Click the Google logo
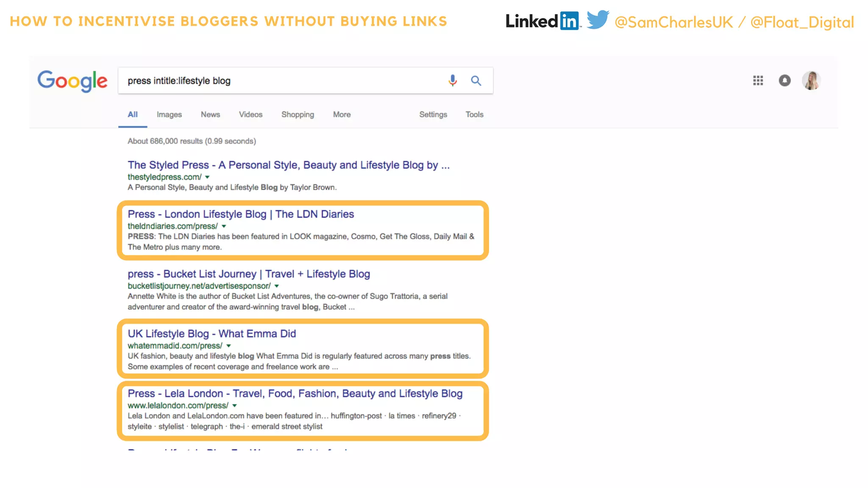Image resolution: width=868 pixels, height=488 pixels. (x=72, y=81)
